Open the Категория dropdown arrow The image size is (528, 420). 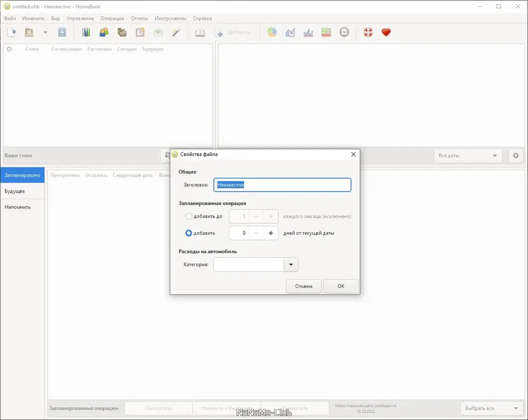[291, 264]
